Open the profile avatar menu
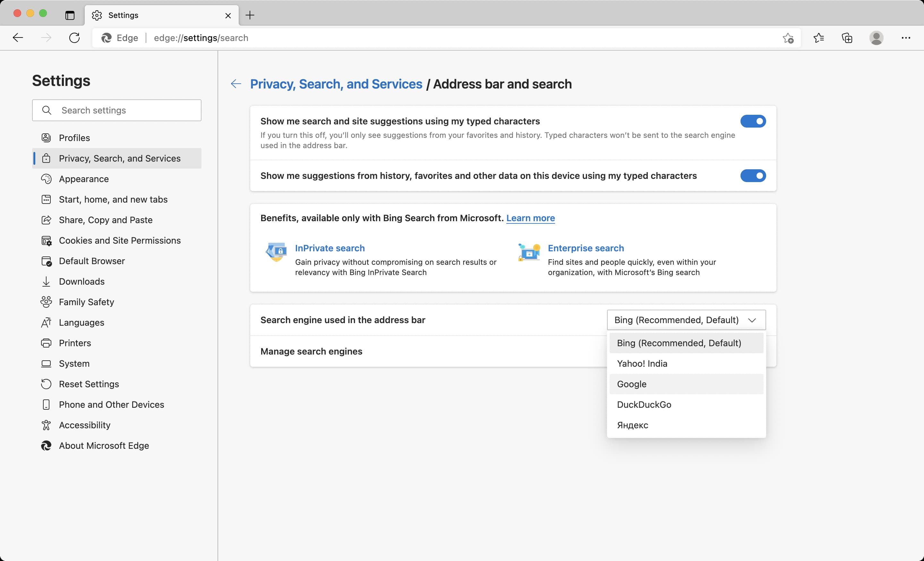Viewport: 924px width, 561px height. 877,38
